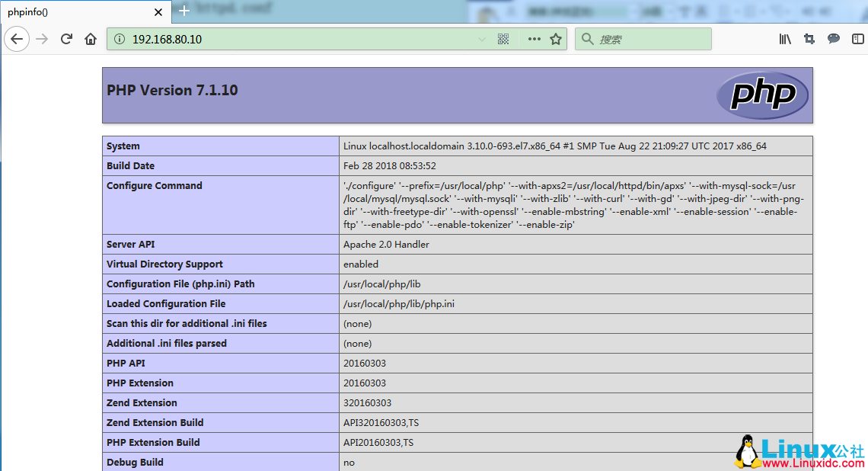Reload the current page
This screenshot has width=868, height=471.
pyautogui.click(x=66, y=39)
